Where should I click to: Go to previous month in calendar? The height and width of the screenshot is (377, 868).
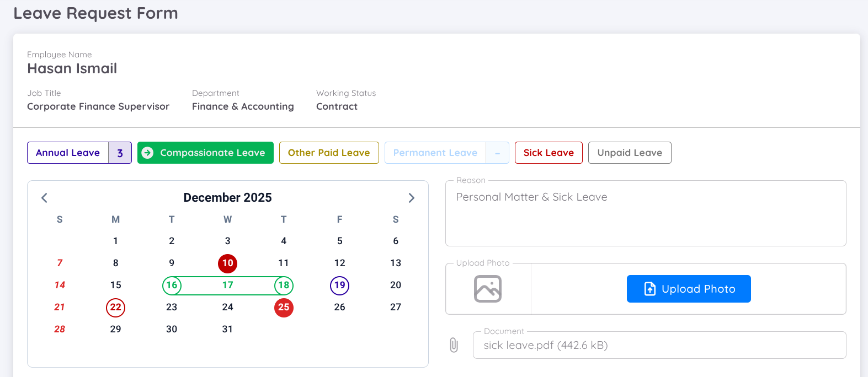[45, 198]
